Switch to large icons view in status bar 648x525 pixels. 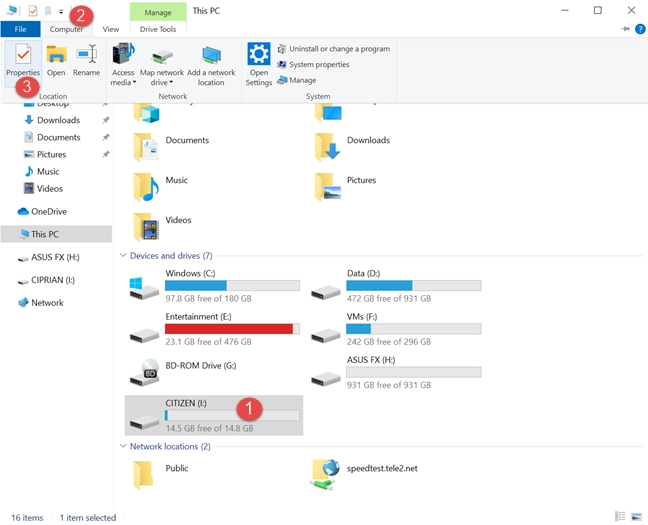click(x=636, y=517)
